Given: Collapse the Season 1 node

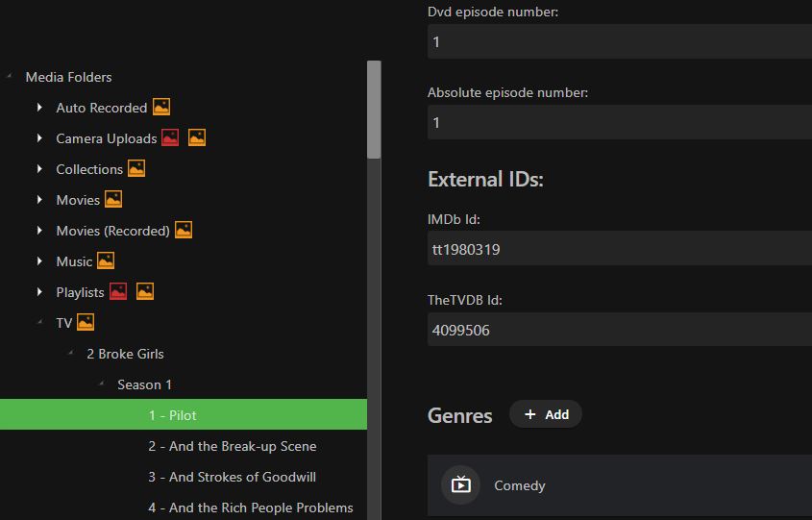Looking at the screenshot, I should [101, 384].
